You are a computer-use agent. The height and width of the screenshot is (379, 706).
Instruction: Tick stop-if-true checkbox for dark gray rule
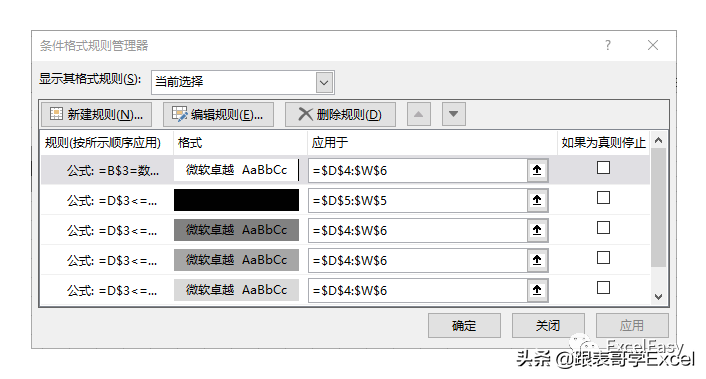pos(603,228)
